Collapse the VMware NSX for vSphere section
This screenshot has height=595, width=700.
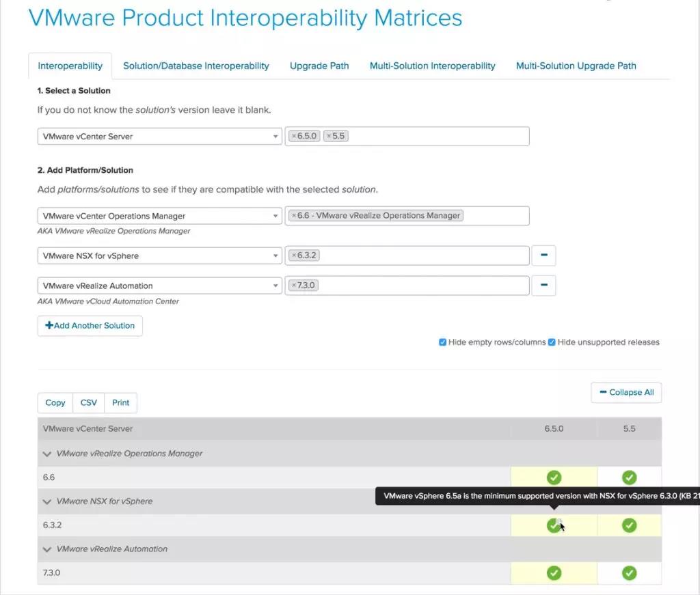point(47,501)
